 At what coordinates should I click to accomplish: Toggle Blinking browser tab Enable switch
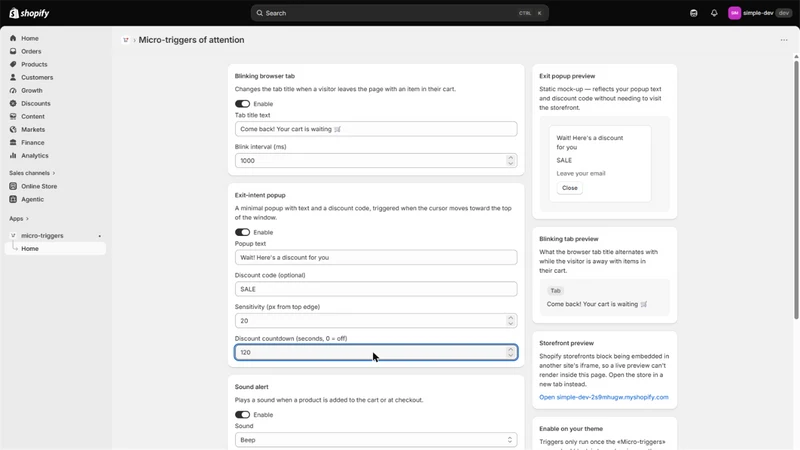point(242,104)
